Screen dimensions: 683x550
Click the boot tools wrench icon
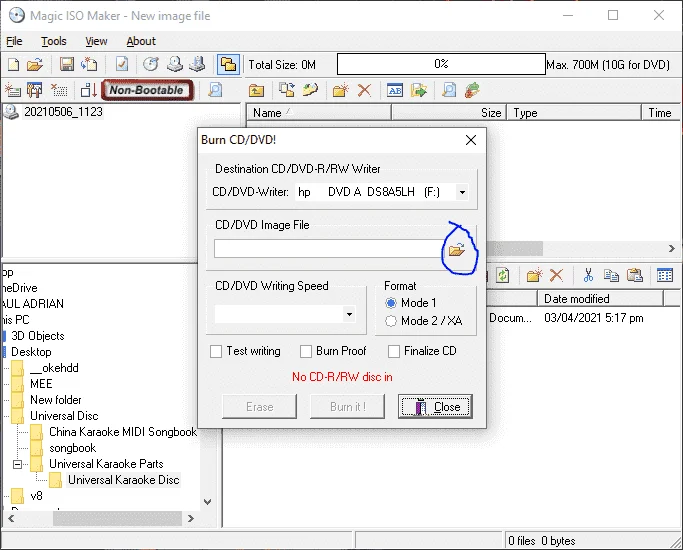pos(35,90)
